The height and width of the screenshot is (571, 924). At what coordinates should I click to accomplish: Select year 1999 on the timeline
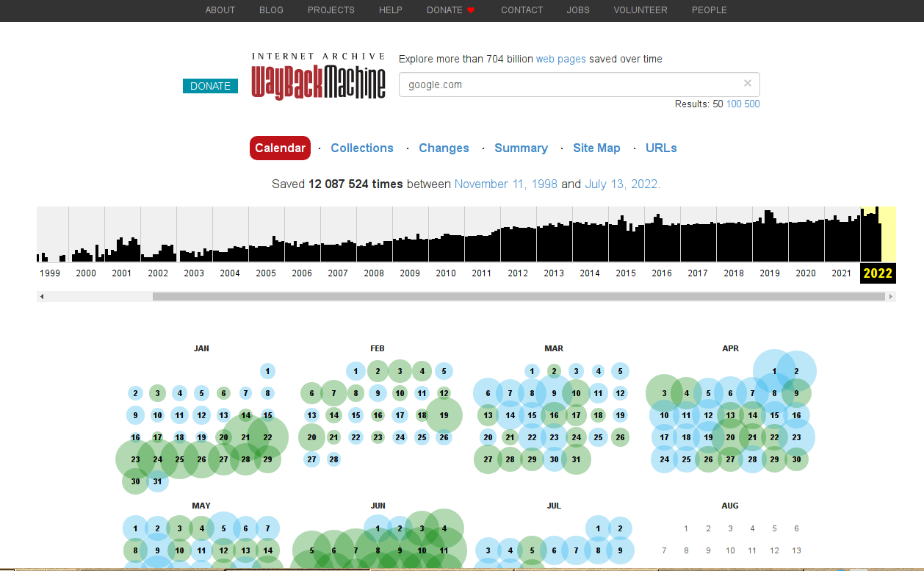pos(49,273)
